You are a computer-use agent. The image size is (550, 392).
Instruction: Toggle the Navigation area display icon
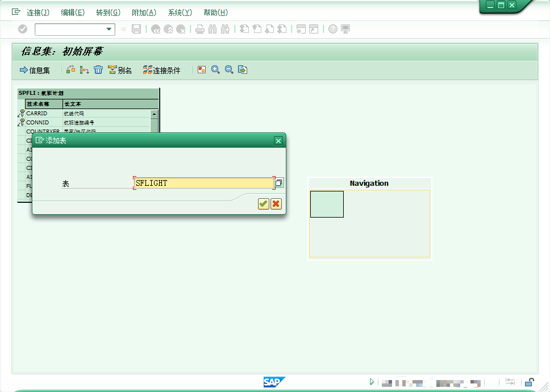pyautogui.click(x=202, y=70)
